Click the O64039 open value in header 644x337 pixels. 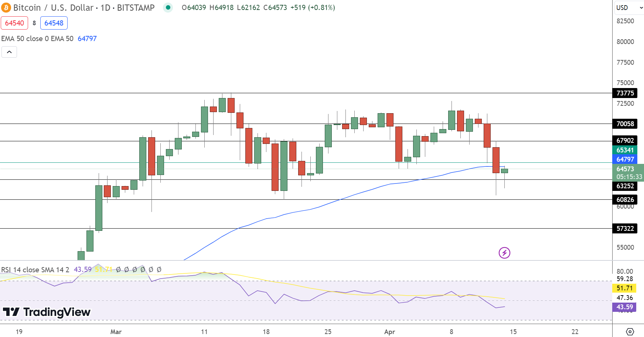(x=194, y=7)
